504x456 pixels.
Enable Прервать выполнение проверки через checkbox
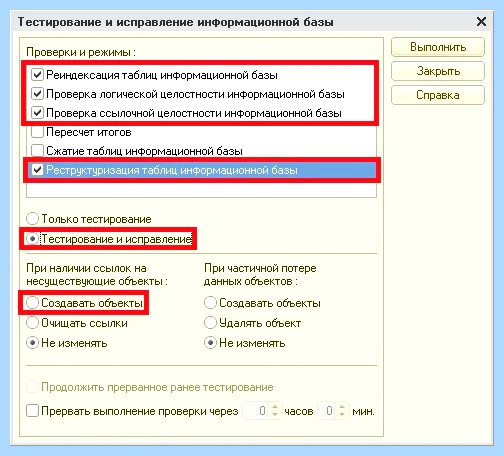[x=33, y=411]
